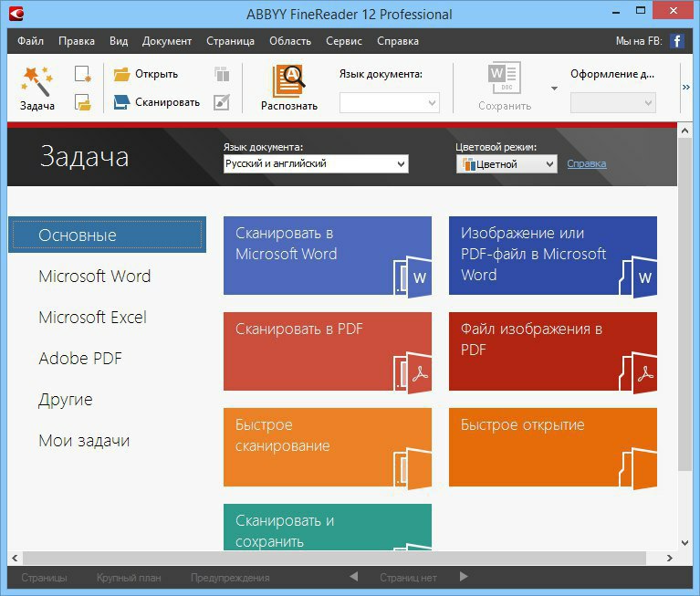Click the Распознать recognize icon
Viewport: 700px width, 596px height.
288,81
